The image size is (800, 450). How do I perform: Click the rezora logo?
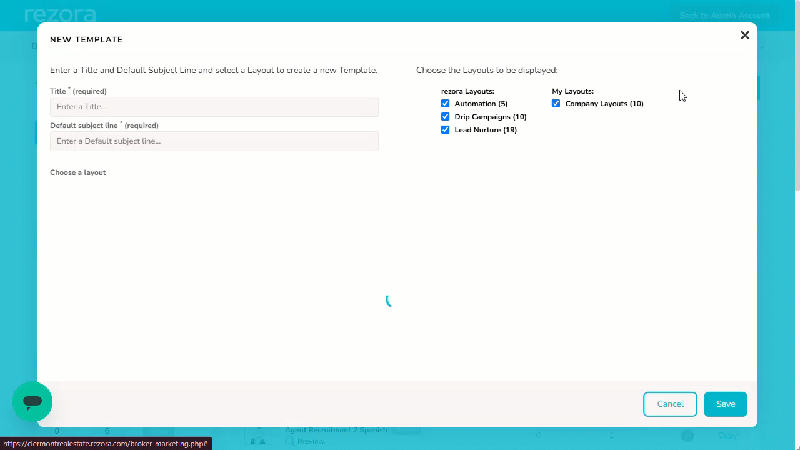coord(60,14)
